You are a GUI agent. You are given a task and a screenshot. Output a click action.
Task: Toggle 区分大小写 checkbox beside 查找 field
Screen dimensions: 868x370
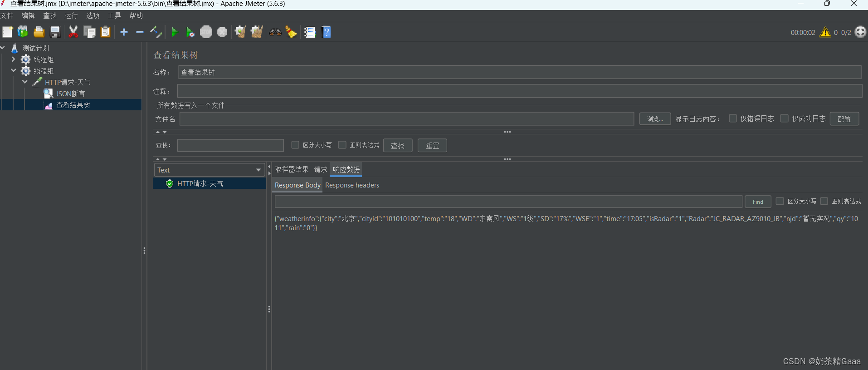[x=295, y=145]
